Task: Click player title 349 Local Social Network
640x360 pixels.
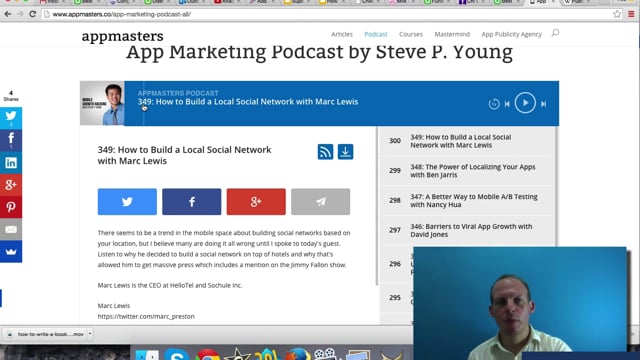Action: click(x=248, y=102)
